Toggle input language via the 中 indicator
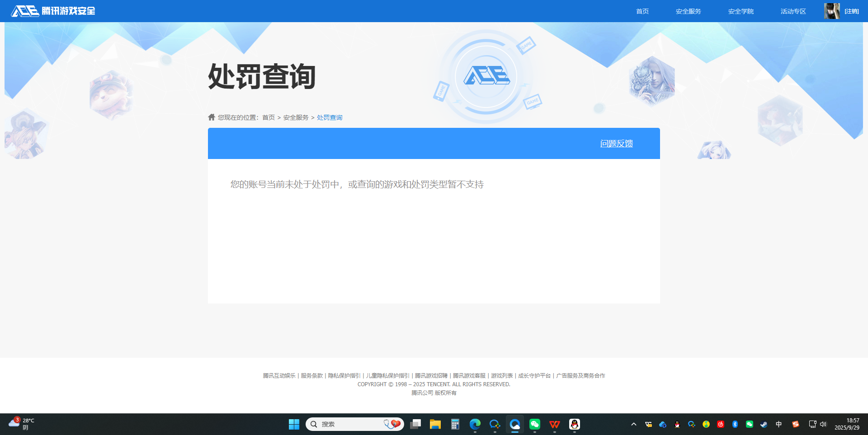Image resolution: width=868 pixels, height=435 pixels. pos(778,424)
